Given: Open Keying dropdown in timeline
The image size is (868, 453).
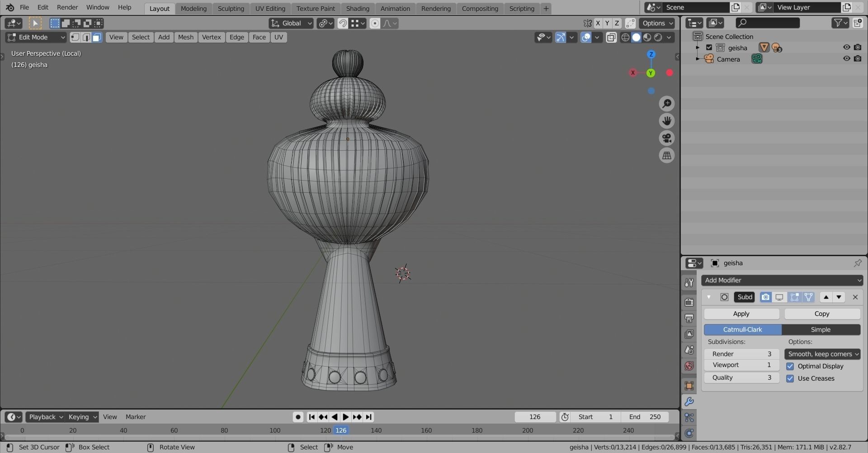Looking at the screenshot, I should tap(82, 417).
